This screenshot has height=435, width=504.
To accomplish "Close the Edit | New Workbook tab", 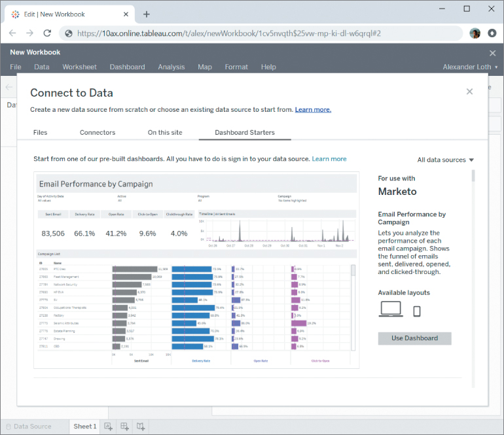I will click(126, 14).
